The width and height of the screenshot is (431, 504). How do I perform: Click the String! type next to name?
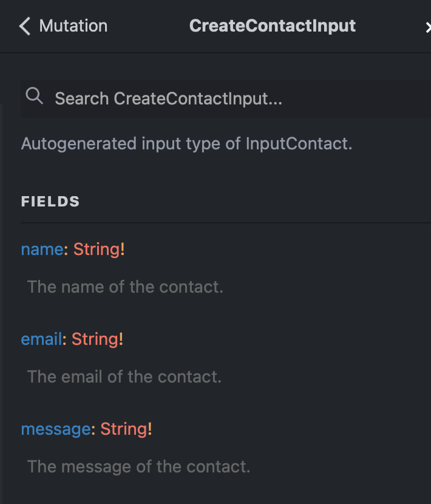click(98, 249)
